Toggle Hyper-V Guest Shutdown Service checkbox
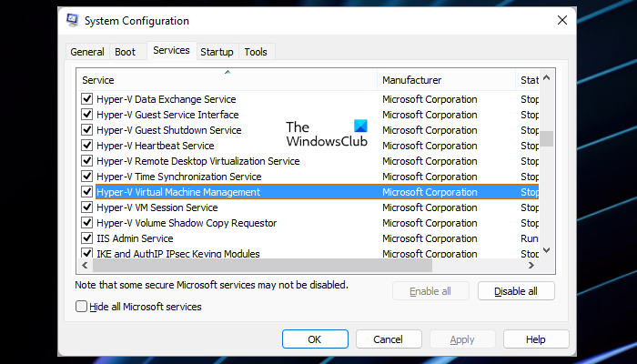Screen dimensions: 637x364 pyautogui.click(x=87, y=130)
